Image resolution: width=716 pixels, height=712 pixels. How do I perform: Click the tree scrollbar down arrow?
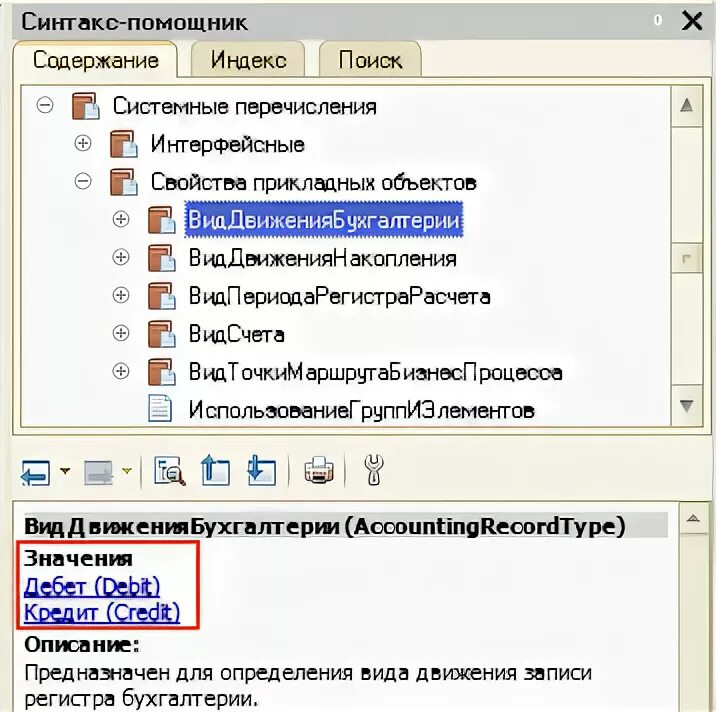coord(686,406)
